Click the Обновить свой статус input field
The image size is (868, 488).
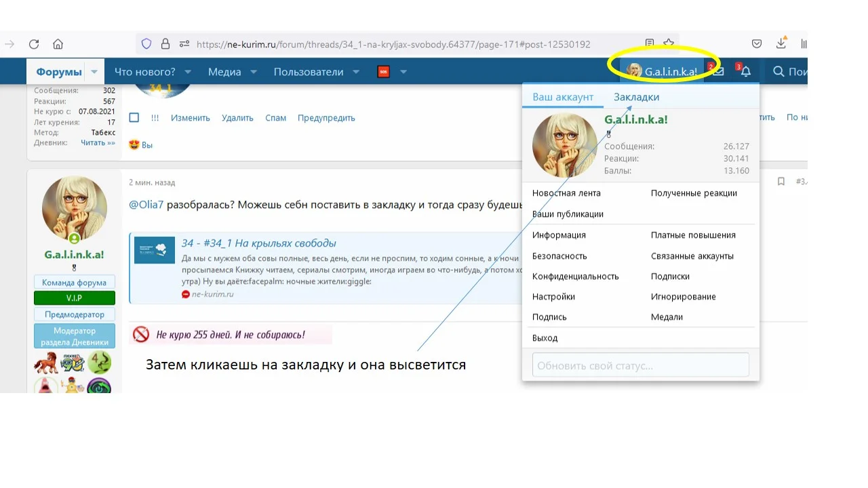tap(640, 365)
